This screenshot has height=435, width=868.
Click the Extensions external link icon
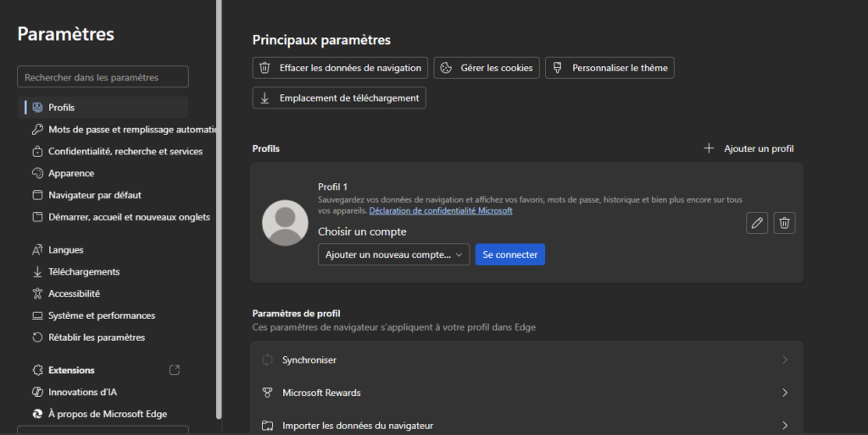pyautogui.click(x=175, y=370)
